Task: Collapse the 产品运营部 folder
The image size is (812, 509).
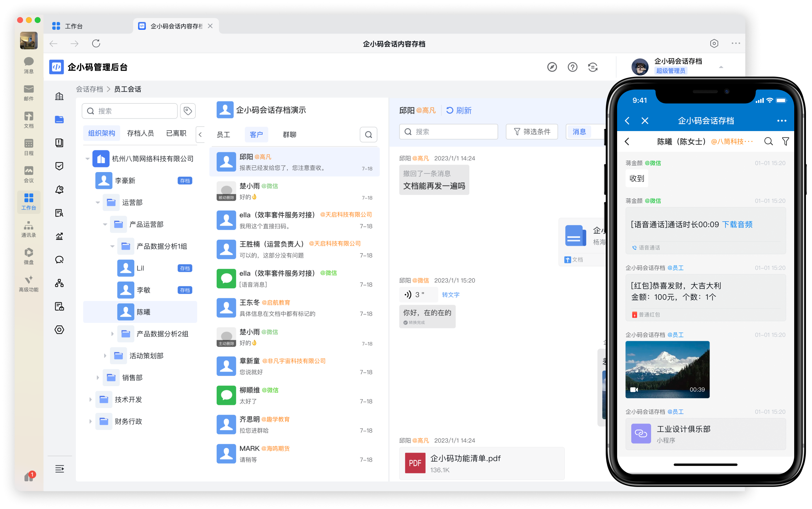Action: 105,224
